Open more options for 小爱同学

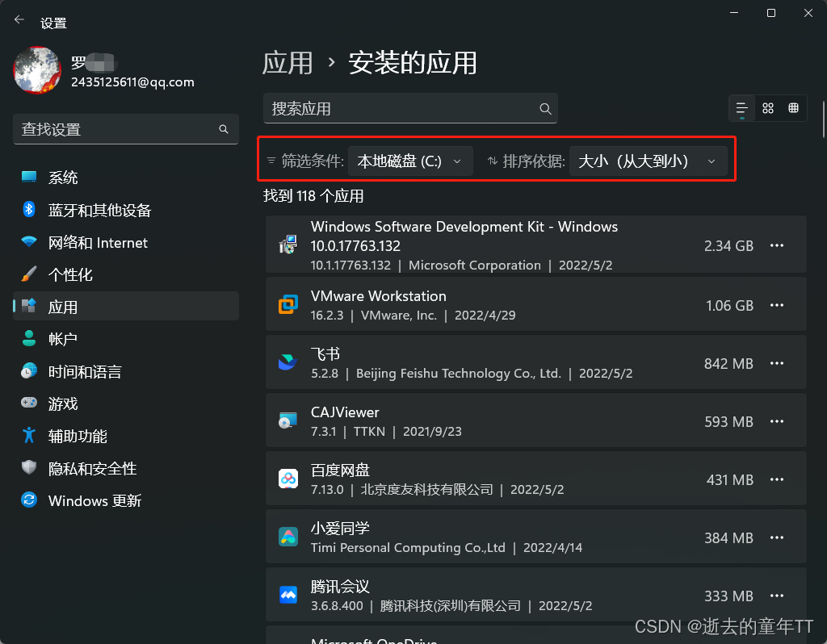click(777, 537)
